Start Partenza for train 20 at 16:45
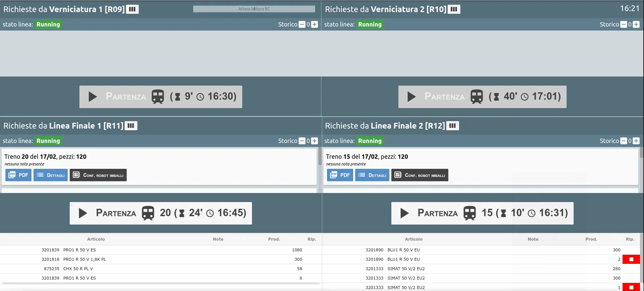The image size is (644, 291). [161, 213]
